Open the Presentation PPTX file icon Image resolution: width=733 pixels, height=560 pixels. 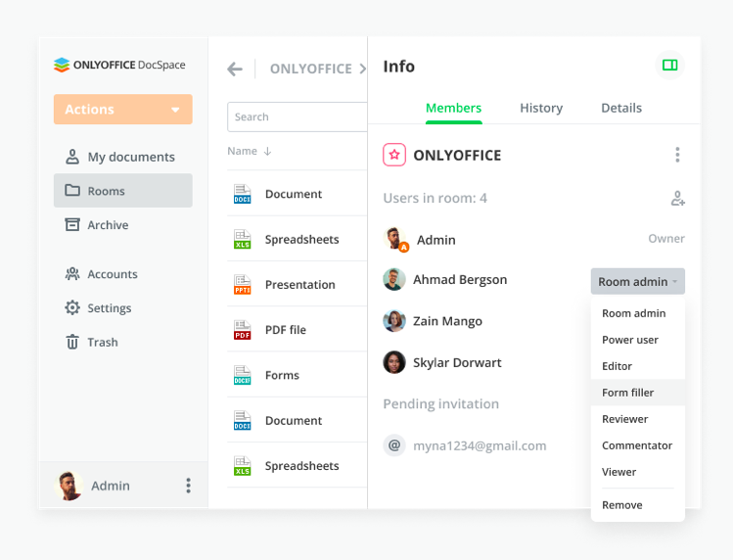tap(242, 285)
